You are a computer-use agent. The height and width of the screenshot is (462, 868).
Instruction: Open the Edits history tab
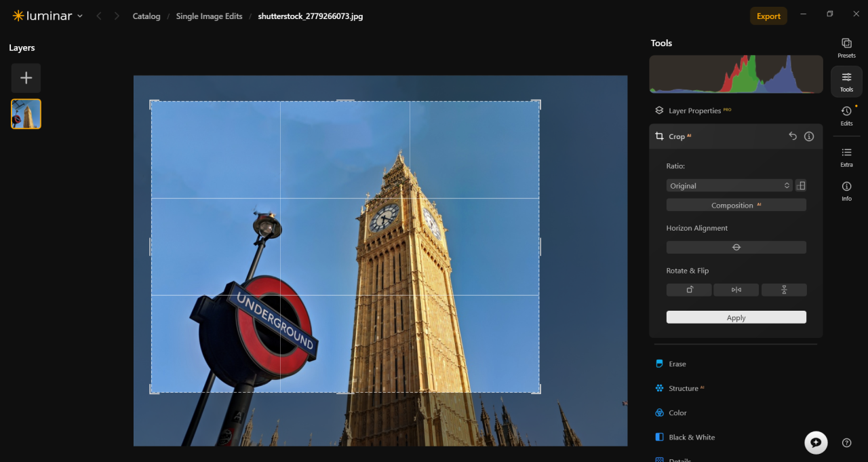click(x=846, y=115)
